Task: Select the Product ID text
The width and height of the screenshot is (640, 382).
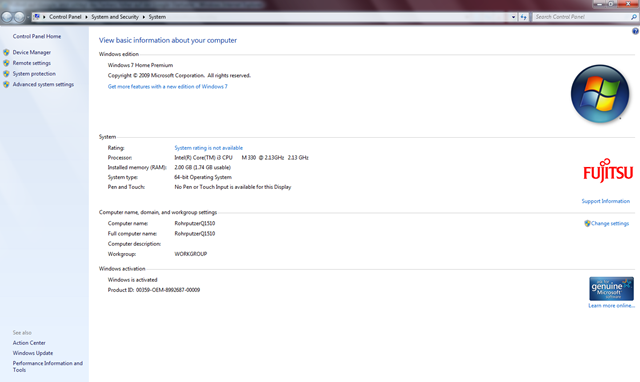Action: tap(154, 290)
